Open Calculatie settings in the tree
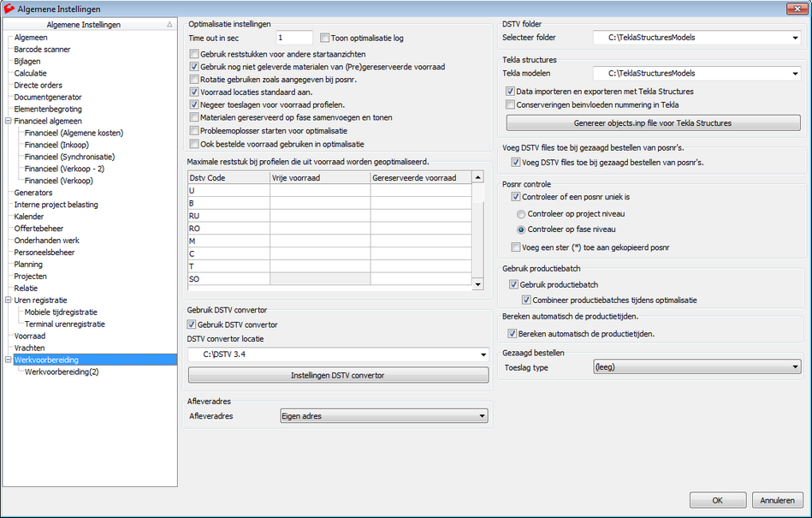This screenshot has width=812, height=518. tap(30, 73)
